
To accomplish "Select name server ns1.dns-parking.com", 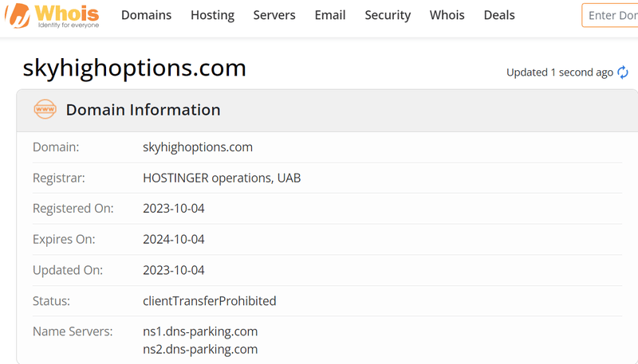I will (x=200, y=331).
